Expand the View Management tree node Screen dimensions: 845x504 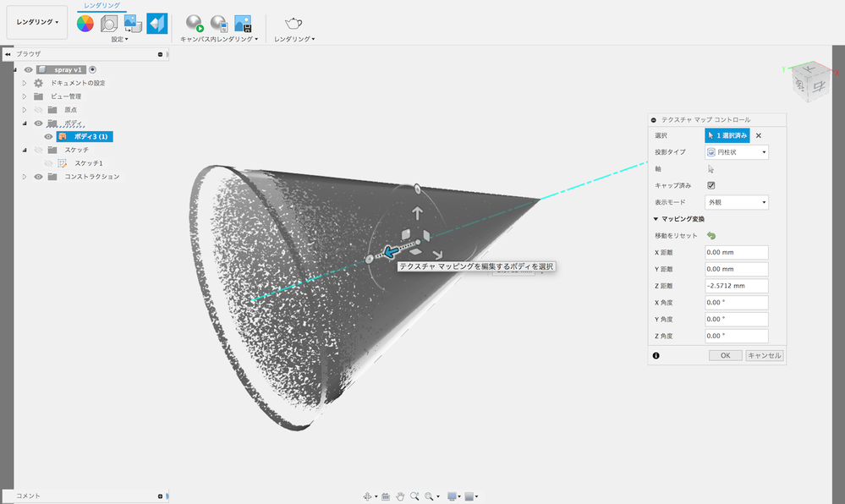(x=25, y=96)
